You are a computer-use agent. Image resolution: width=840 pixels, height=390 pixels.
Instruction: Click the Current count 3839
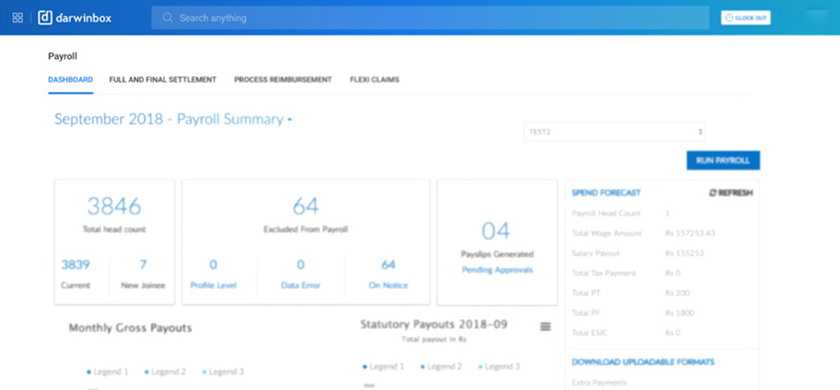(75, 265)
